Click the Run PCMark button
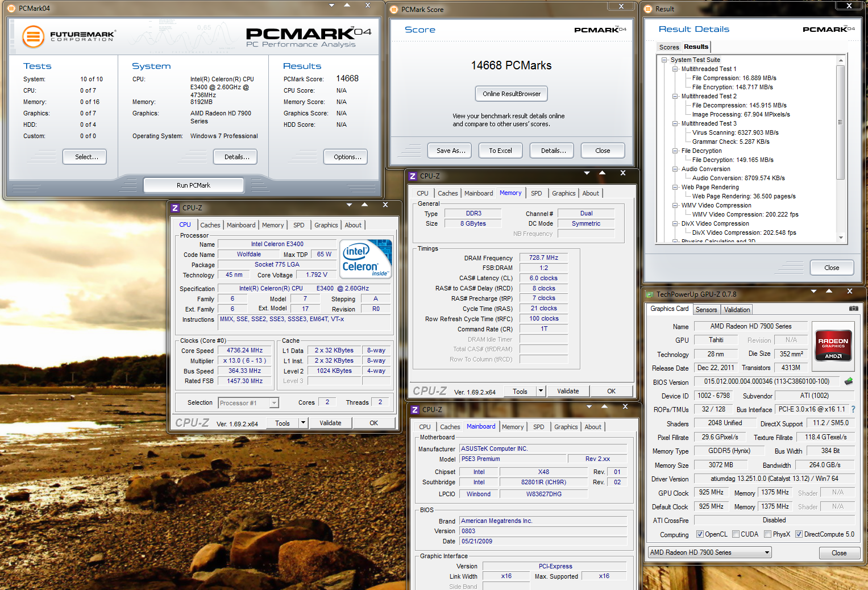Image resolution: width=868 pixels, height=590 pixels. pos(193,185)
